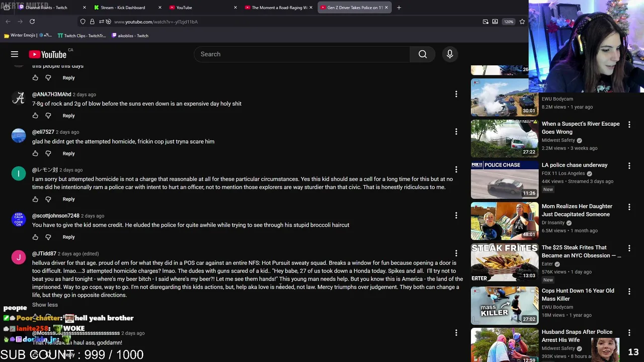The height and width of the screenshot is (362, 644).
Task: Switch to the Road-Raging tab
Action: pos(279,8)
